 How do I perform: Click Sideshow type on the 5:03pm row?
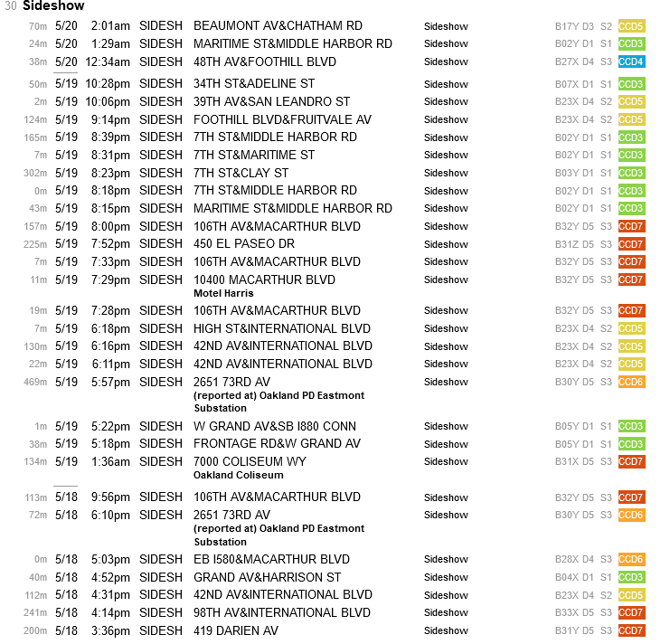(446, 559)
